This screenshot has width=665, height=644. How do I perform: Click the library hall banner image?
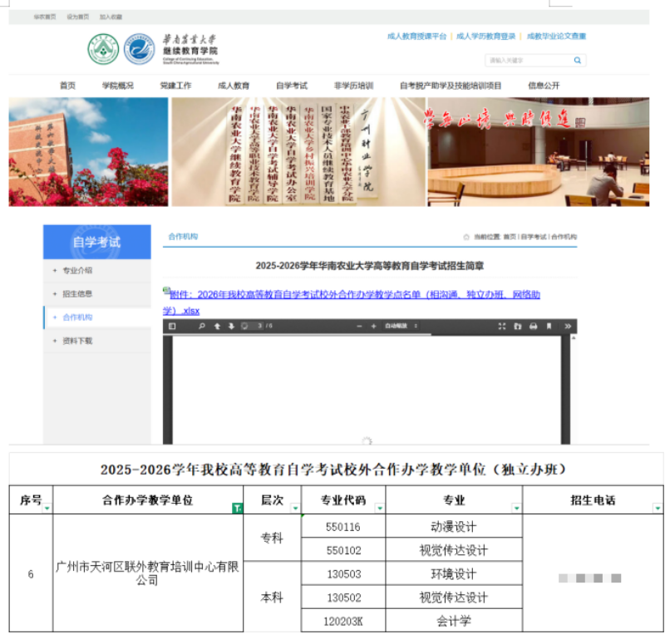pyautogui.click(x=538, y=152)
